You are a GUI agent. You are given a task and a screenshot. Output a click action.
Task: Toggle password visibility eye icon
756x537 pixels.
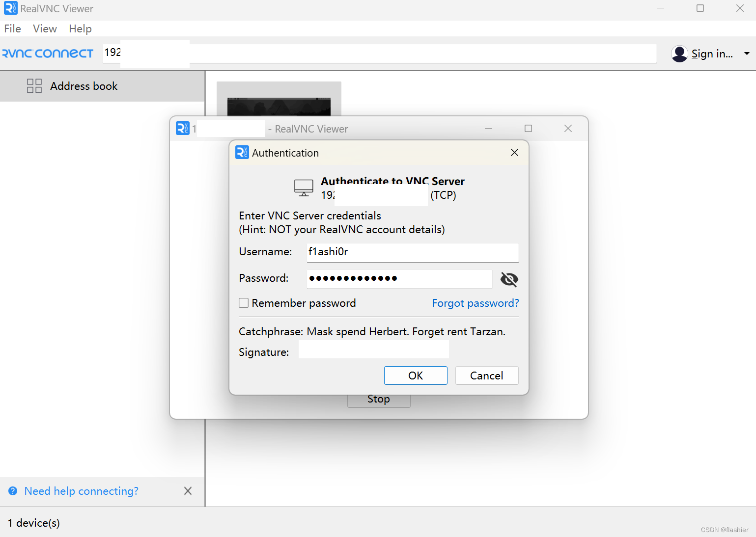(509, 279)
